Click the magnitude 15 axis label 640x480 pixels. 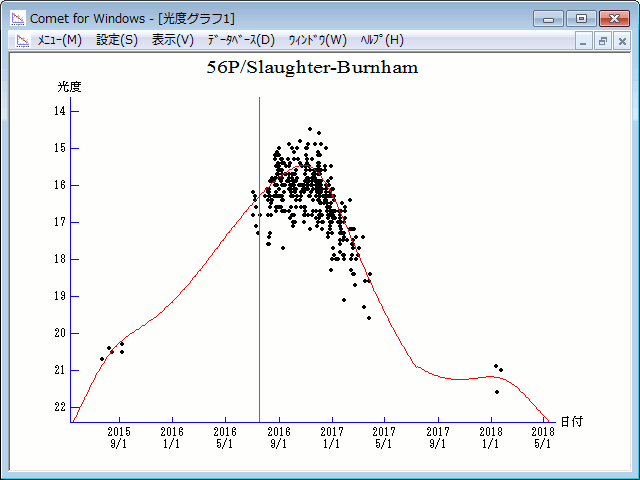point(60,148)
